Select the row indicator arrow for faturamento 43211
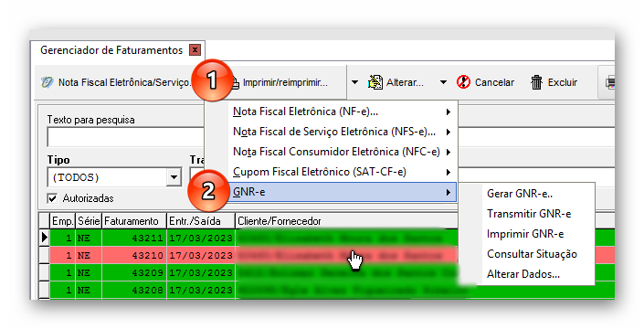 tap(45, 238)
